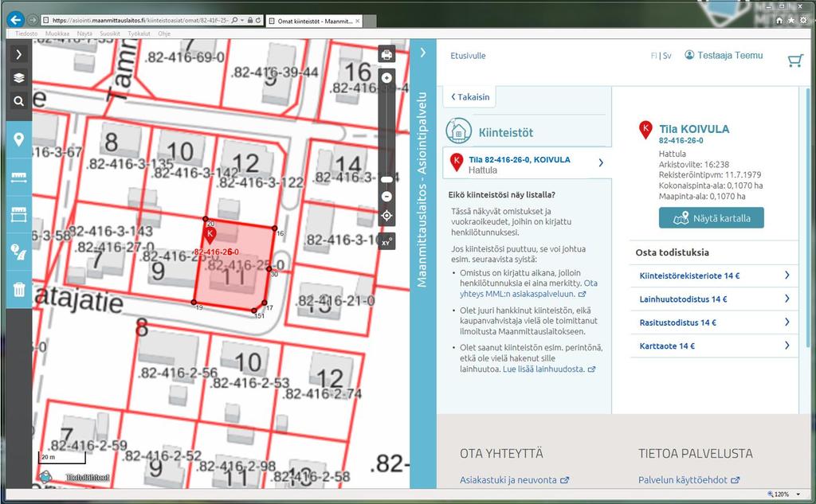
Task: Open the XY coordinates tool
Action: [386, 242]
